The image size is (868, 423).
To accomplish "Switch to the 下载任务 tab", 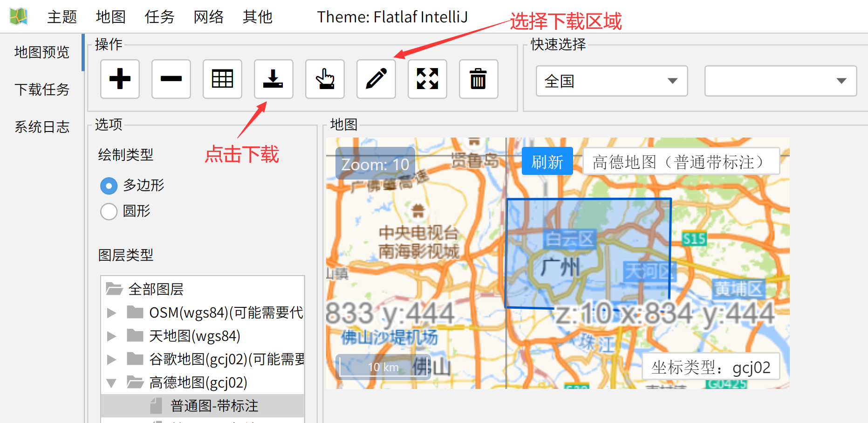I will click(42, 90).
